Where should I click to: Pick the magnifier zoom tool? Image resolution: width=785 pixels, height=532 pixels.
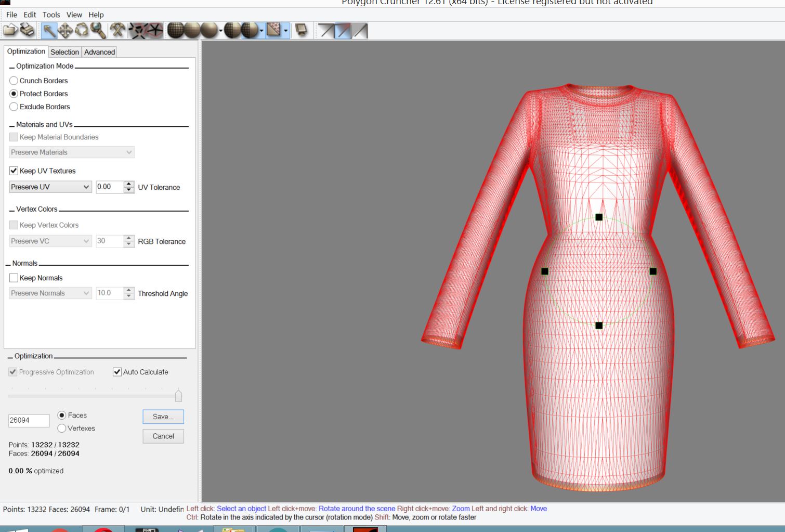click(x=98, y=31)
